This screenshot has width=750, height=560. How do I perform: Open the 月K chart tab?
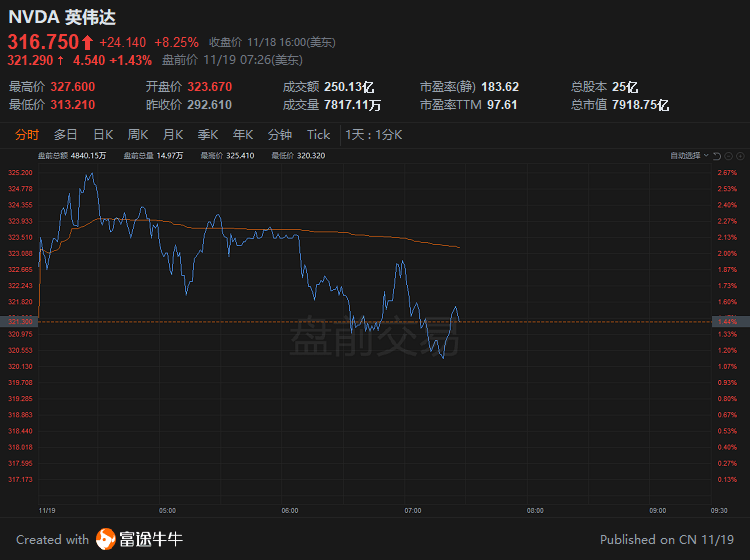point(173,135)
